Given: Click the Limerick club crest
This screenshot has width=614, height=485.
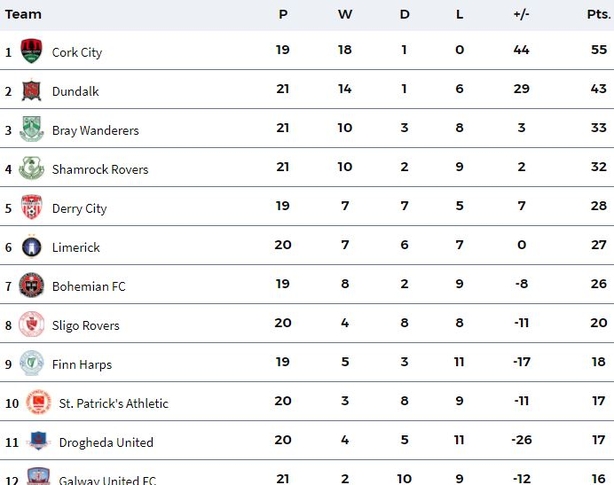Looking at the screenshot, I should 31,246.
